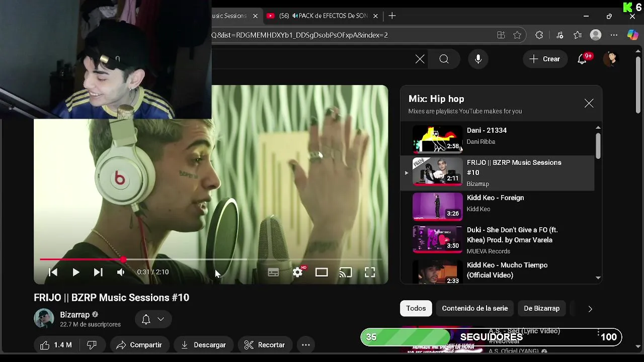Image resolution: width=644 pixels, height=362 pixels.
Task: Show more filter chips with the arrow
Action: [590, 309]
